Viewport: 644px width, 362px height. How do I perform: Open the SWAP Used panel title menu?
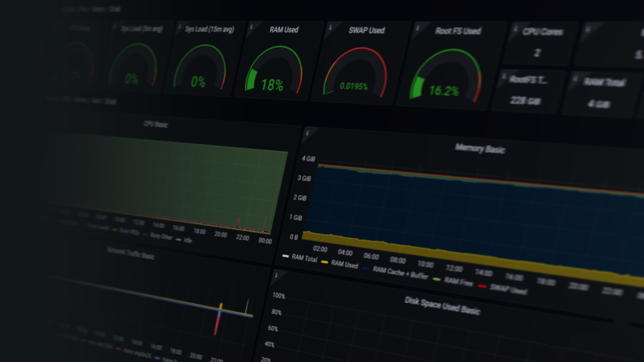366,30
